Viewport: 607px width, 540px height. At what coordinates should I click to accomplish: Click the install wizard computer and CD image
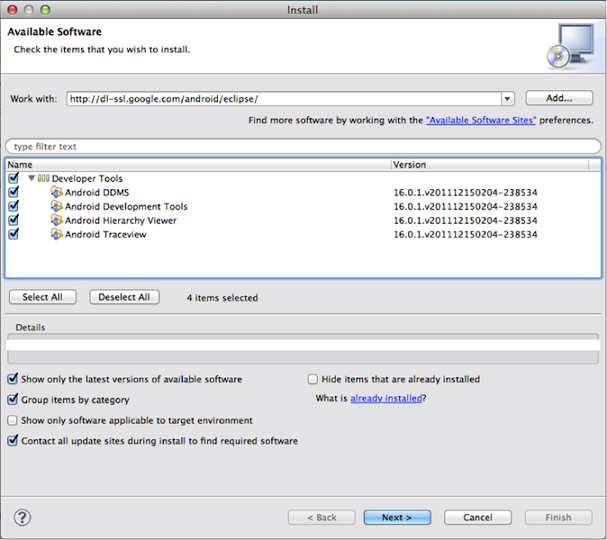click(571, 46)
